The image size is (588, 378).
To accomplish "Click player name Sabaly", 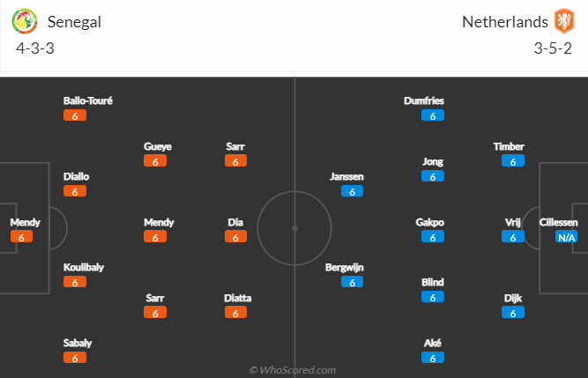I will tap(77, 343).
